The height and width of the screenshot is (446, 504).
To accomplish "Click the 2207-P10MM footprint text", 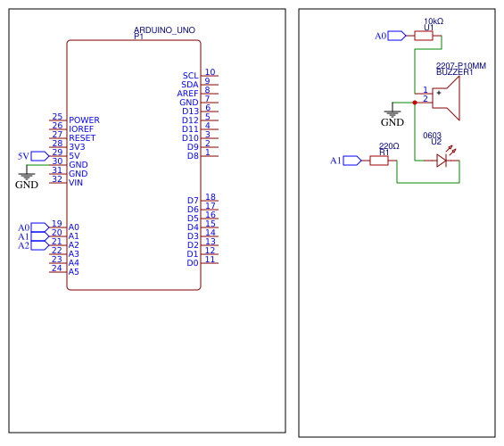I will click(x=461, y=66).
